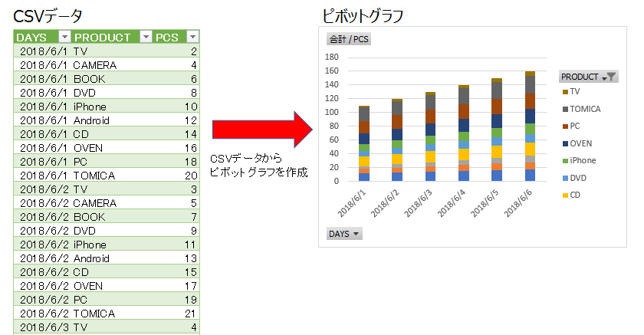The height and width of the screenshot is (335, 644).
Task: Select PCS value 6 cell
Action: coord(176,79)
